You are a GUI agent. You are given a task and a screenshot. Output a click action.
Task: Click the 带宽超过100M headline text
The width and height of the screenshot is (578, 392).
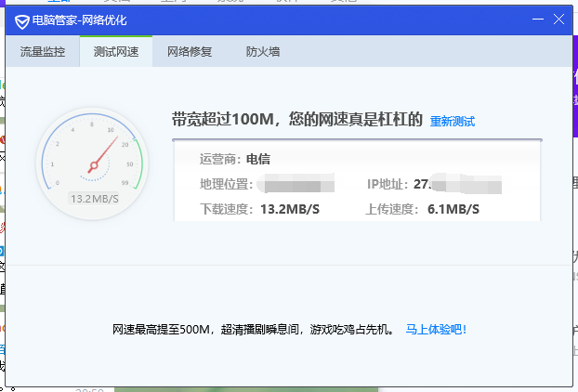pyautogui.click(x=296, y=119)
